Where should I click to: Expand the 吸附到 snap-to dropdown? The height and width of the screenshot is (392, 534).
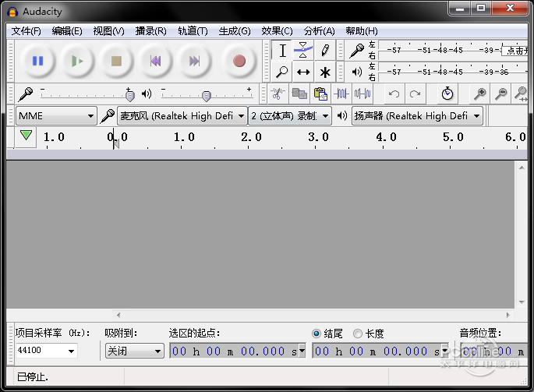tap(135, 351)
